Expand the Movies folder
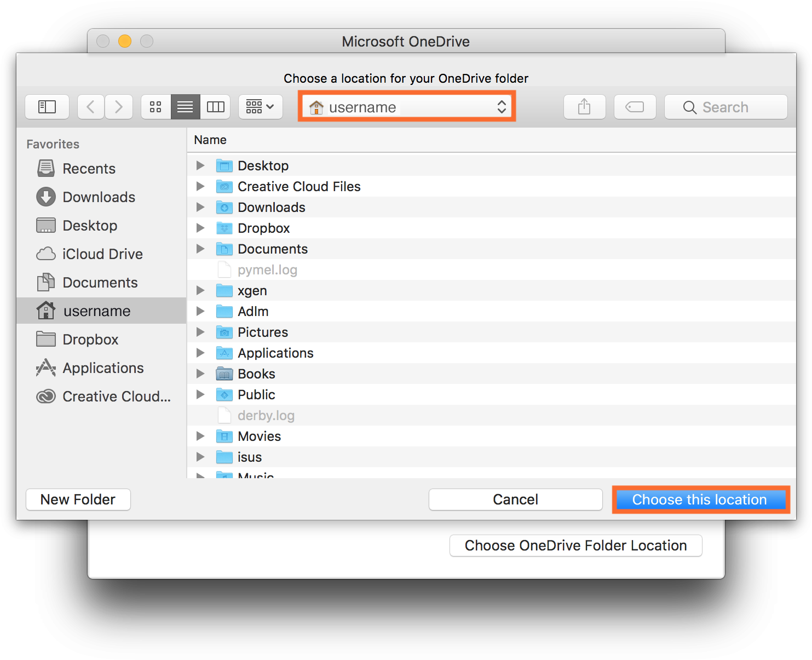Screen dimensions: 812x660 tap(200, 436)
